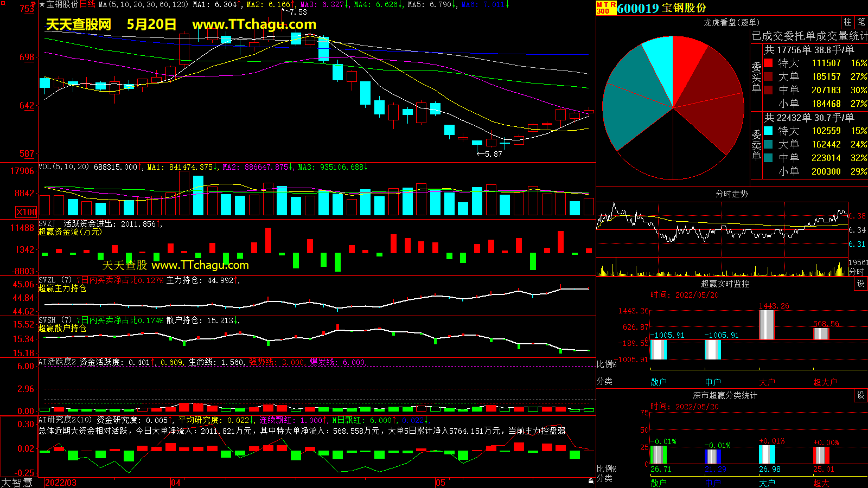Viewport: 868px width, 488px height.
Task: Click the star icon before 宝钢股份 chart title
Action: (42, 4)
